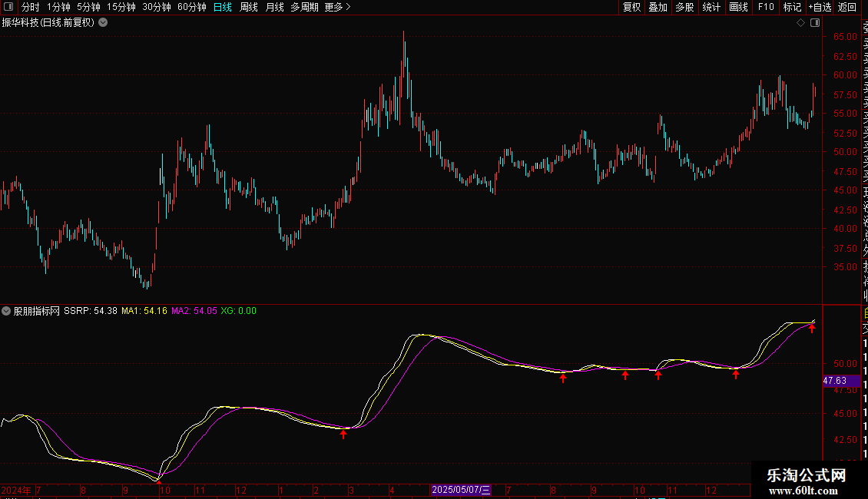868x499 pixels.
Task: Click the 返回 back button
Action: coord(847,7)
